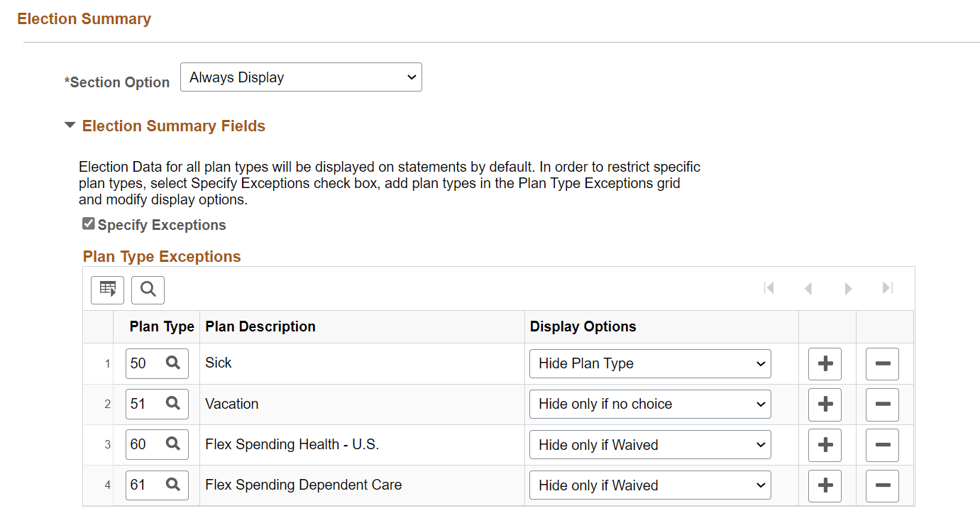Open Display Options for Flex Spending Dependent Care
The image size is (980, 528).
pyautogui.click(x=650, y=486)
